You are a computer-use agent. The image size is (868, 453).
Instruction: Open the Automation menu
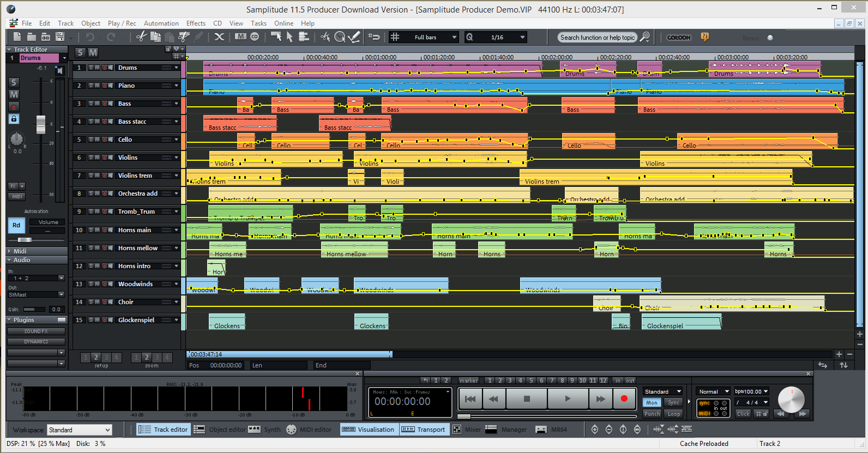161,23
